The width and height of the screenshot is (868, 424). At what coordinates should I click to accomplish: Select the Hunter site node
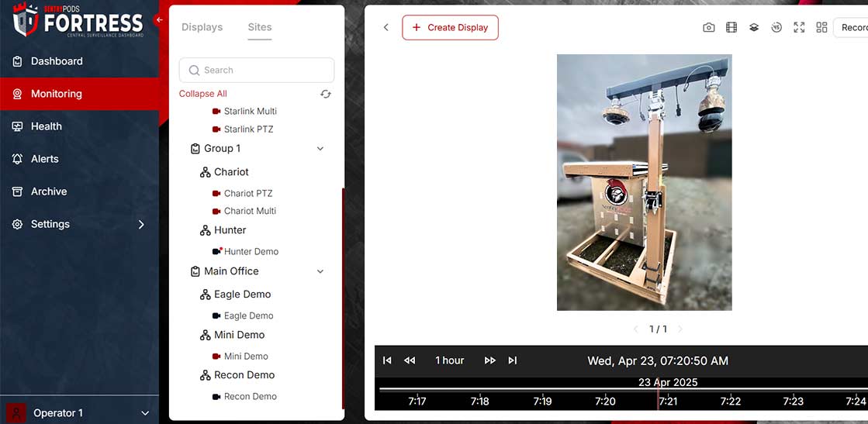(223, 230)
